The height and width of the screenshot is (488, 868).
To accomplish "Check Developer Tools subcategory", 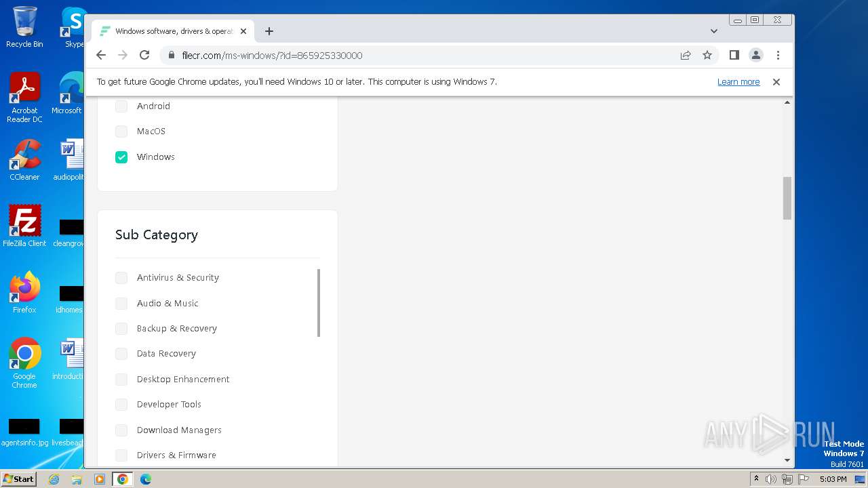I will pos(121,405).
